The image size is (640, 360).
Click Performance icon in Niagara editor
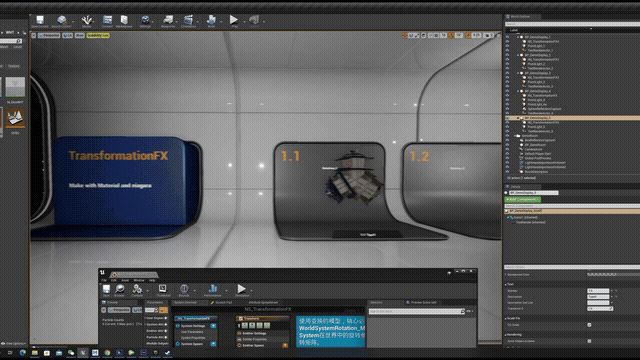click(212, 290)
